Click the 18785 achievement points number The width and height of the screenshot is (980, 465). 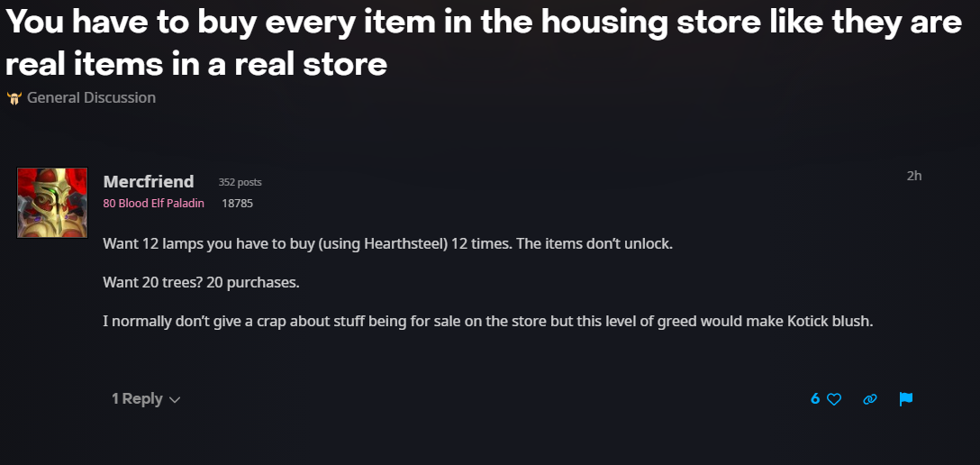pos(237,204)
